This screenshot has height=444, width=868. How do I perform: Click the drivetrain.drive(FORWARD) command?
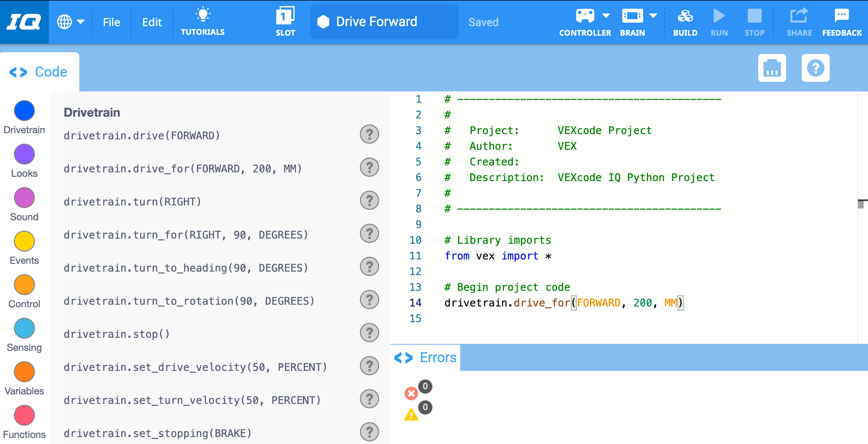point(142,135)
